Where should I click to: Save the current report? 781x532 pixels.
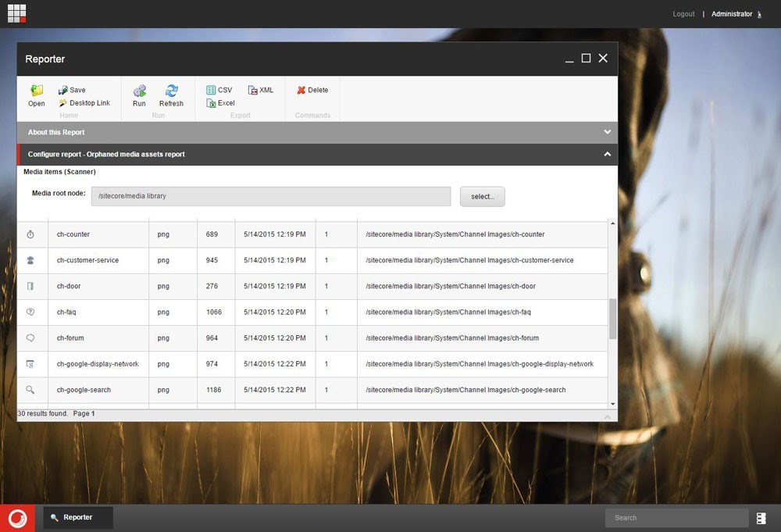coord(72,90)
